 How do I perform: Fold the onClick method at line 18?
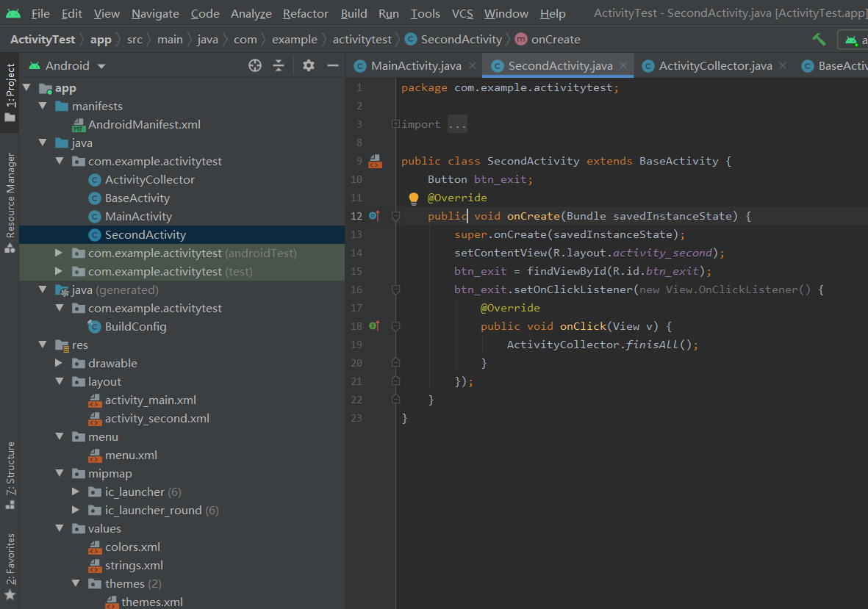tap(395, 325)
